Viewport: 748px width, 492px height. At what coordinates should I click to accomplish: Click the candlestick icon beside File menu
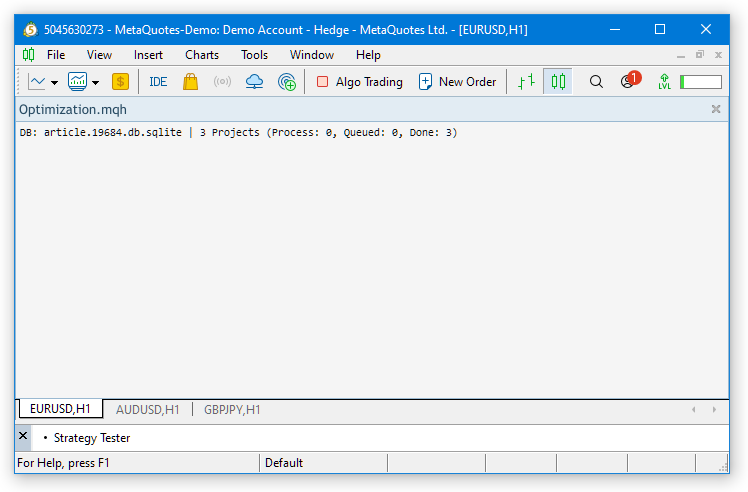click(29, 55)
